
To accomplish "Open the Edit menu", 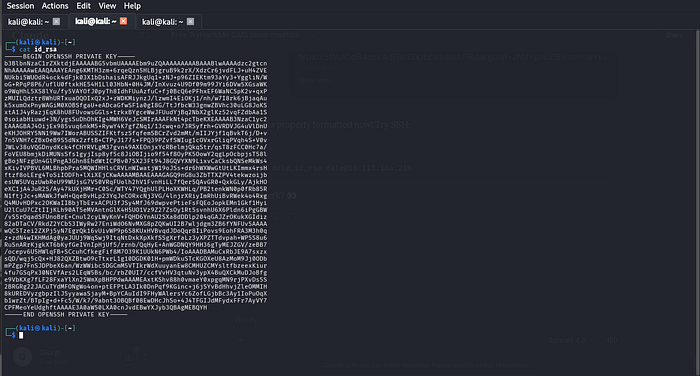I will click(x=83, y=6).
